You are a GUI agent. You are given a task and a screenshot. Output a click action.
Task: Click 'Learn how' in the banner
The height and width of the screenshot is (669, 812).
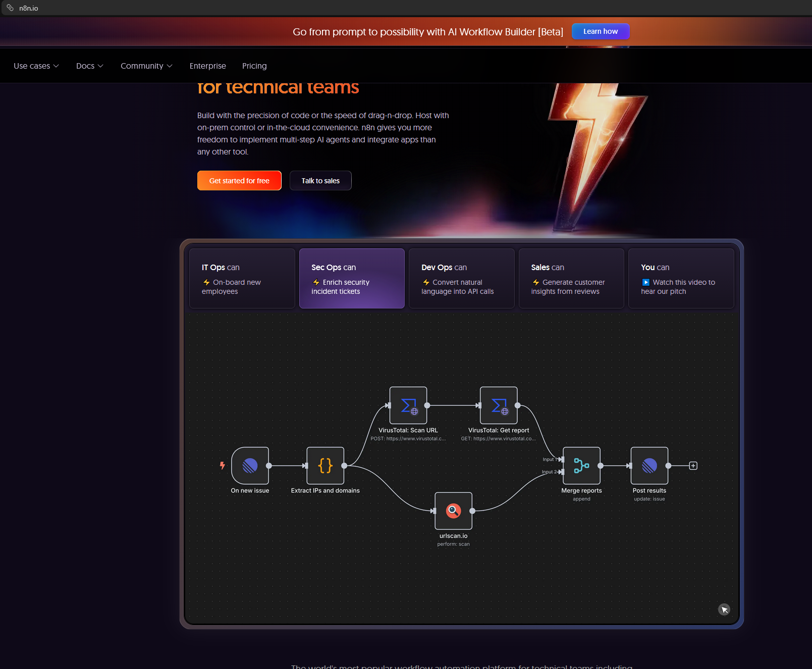(600, 31)
